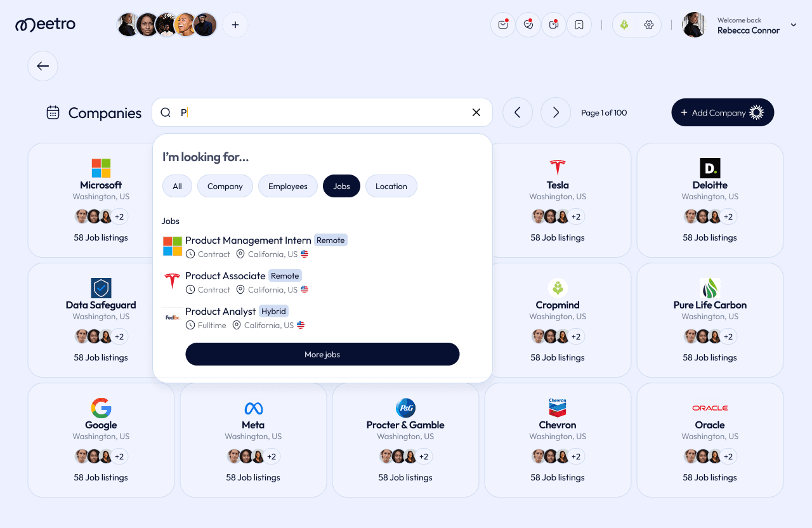Select the Location filter chip
Image resolution: width=812 pixels, height=528 pixels.
point(391,186)
